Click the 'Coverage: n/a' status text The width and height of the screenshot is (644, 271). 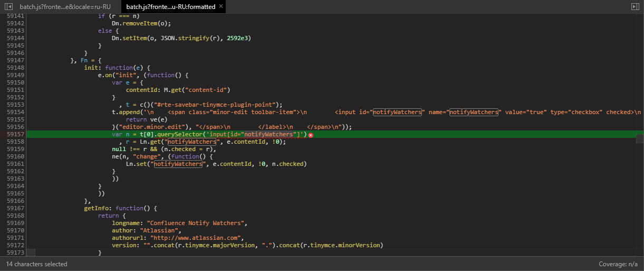(618, 264)
